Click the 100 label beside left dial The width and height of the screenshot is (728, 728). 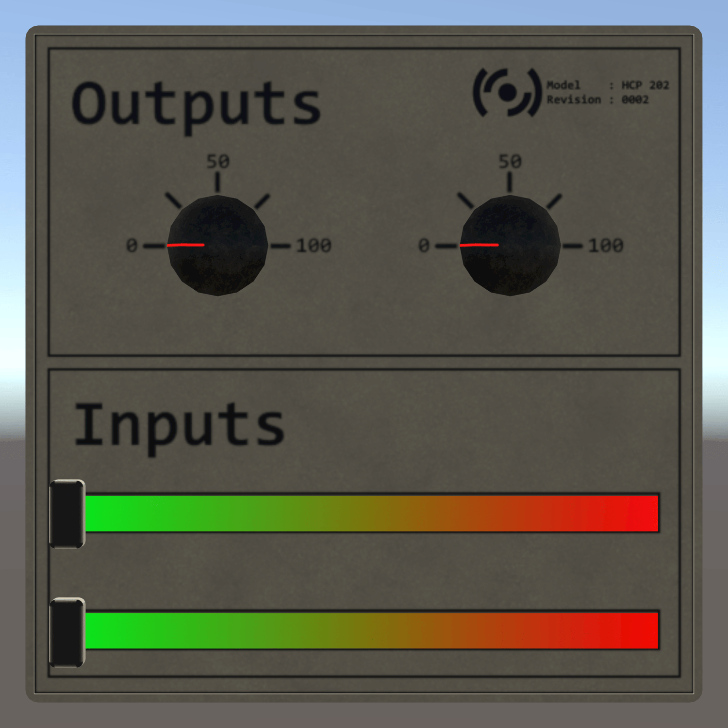[314, 246]
